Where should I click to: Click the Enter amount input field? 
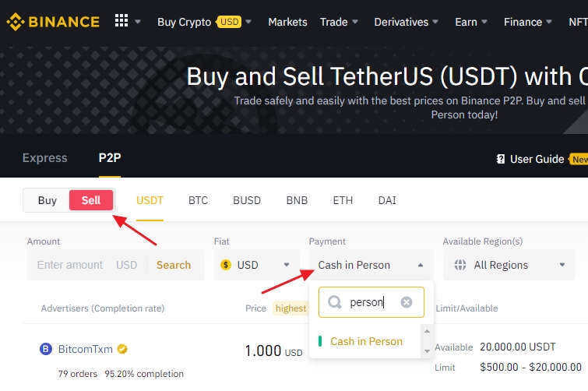point(70,265)
